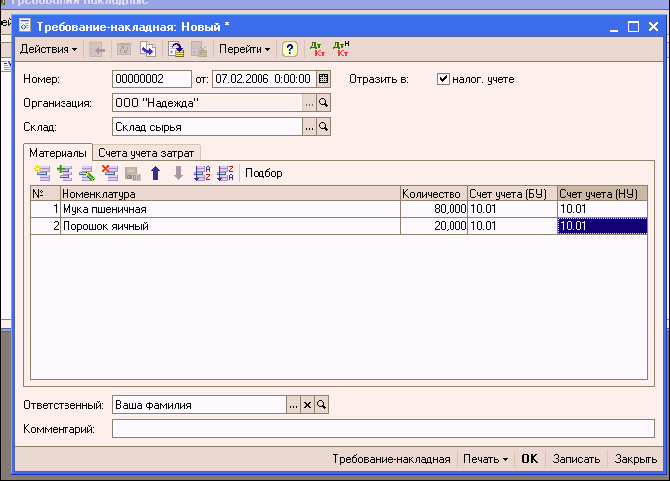This screenshot has width=670, height=481.
Task: Open the Печать dropdown at bottom
Action: coord(485,459)
